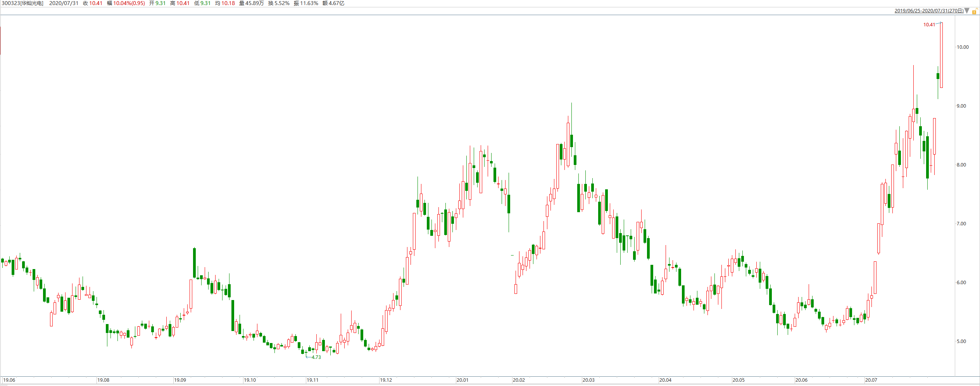
Task: Click the 10.41 high-price marker label
Action: [929, 25]
